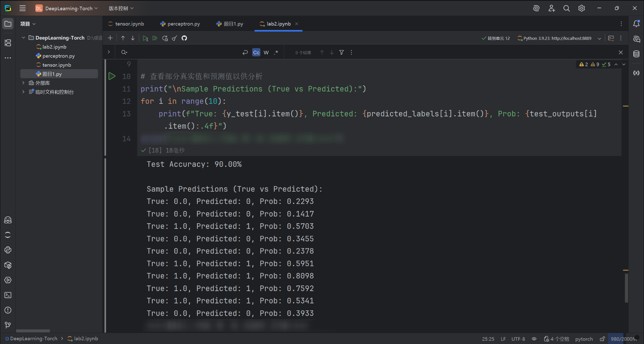Open the Terminal tool window
Screen dimensions: 644x344
[x=8, y=295]
